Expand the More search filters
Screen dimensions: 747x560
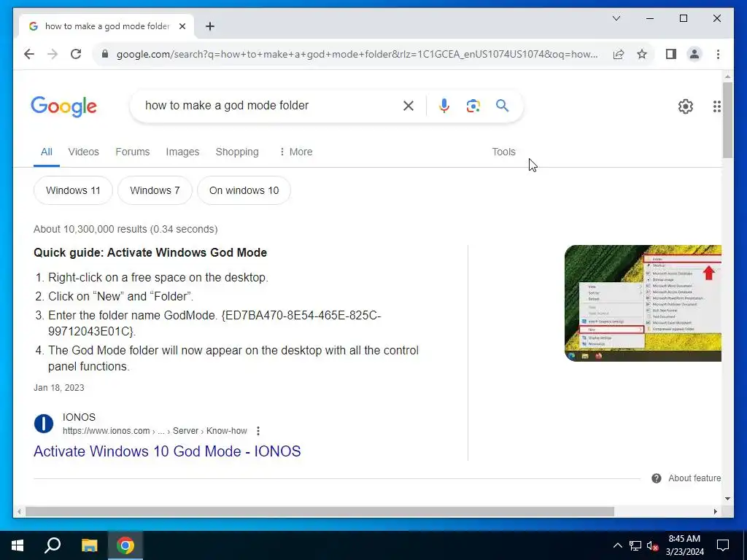296,152
